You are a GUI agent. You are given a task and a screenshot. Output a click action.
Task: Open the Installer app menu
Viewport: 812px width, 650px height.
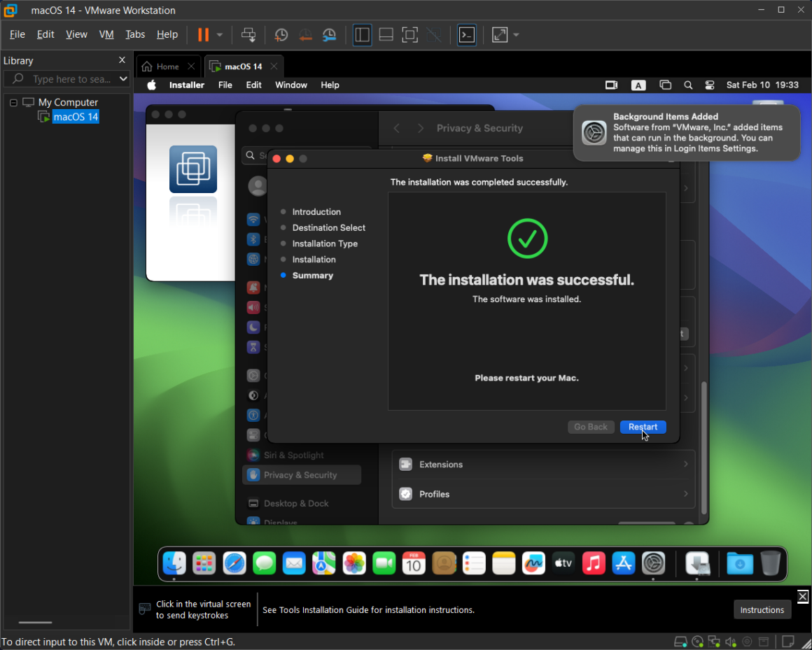pyautogui.click(x=186, y=85)
